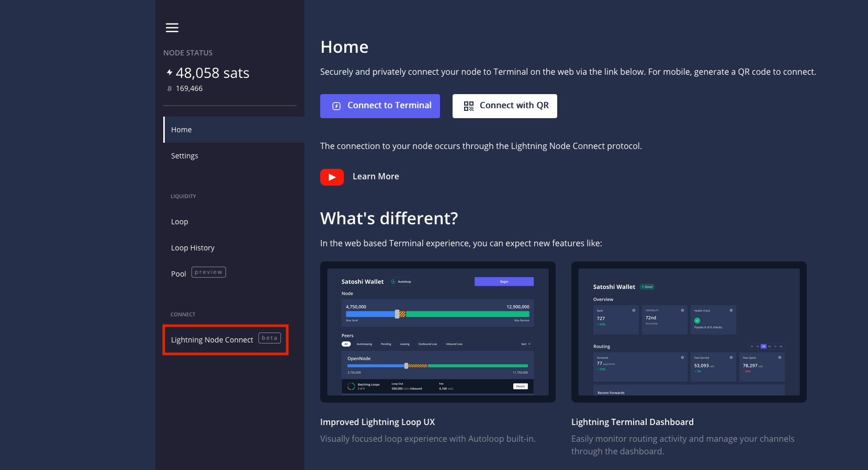868x470 pixels.
Task: Collapse the sidebar with the hamburger icon
Action: [x=172, y=28]
